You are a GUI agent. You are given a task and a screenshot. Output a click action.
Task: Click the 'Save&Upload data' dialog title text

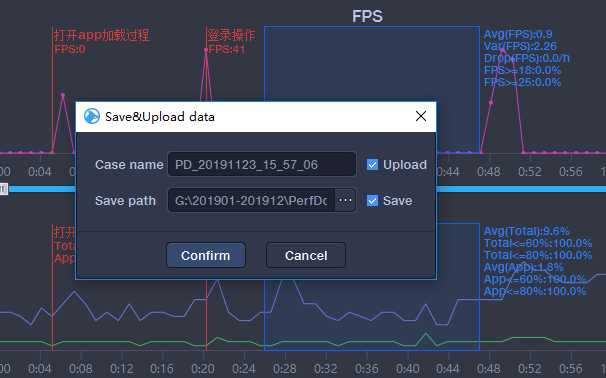point(160,117)
